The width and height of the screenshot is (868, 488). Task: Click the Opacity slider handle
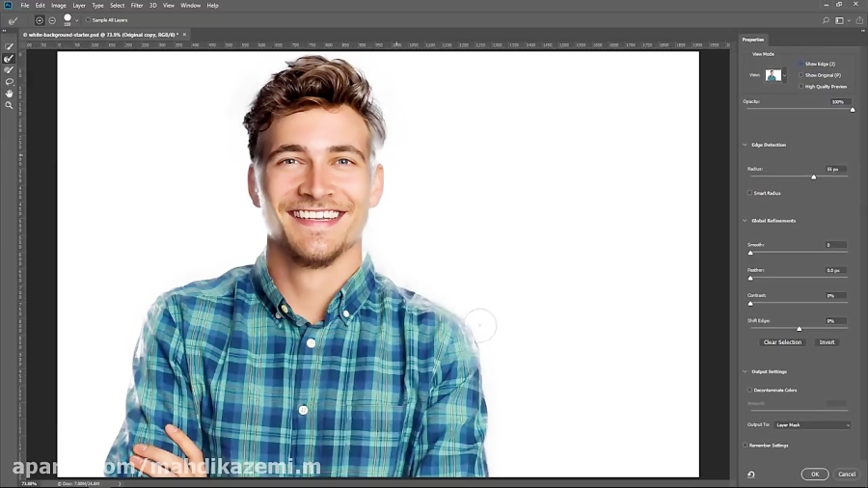[x=853, y=110]
